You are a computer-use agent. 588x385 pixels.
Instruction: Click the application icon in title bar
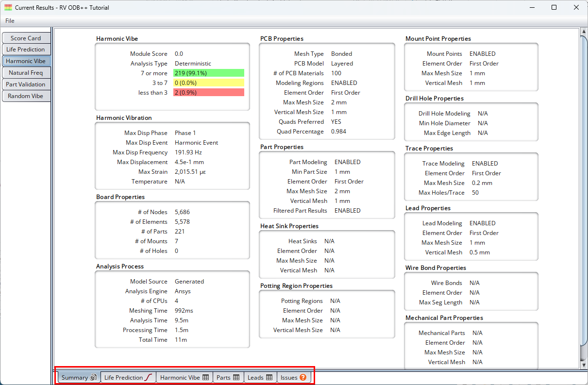(8, 8)
